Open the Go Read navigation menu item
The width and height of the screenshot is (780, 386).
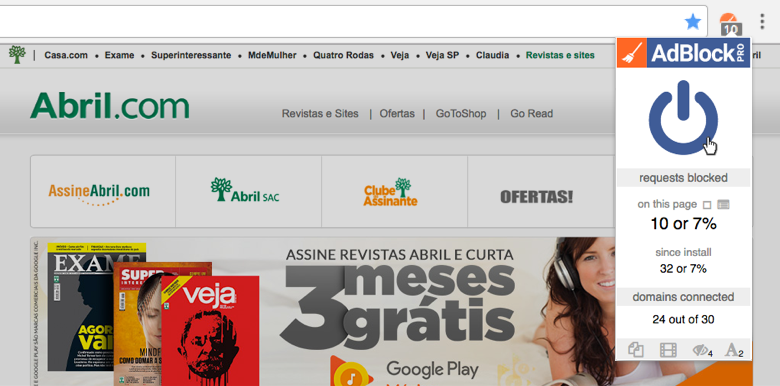coord(531,114)
